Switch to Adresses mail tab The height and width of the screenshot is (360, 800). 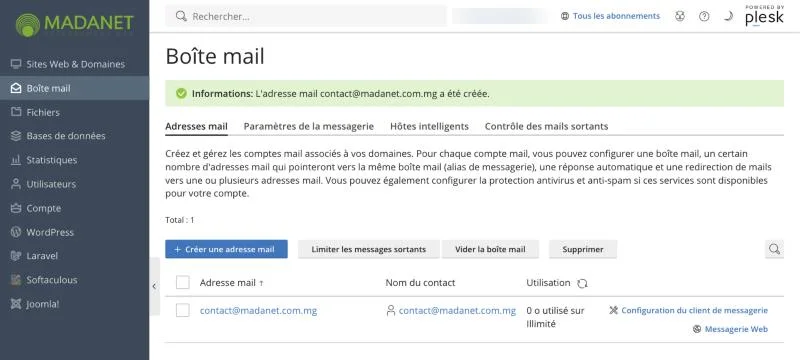pos(196,126)
